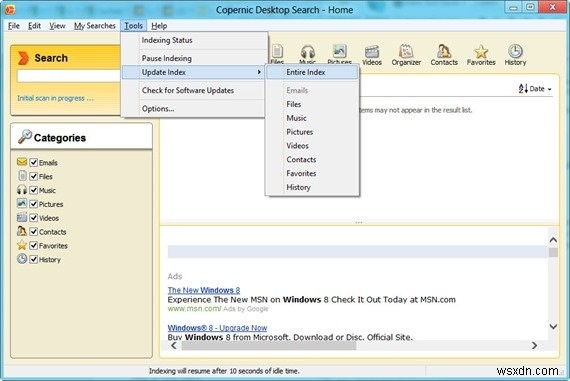This screenshot has width=570, height=381.
Task: Click the Music headphones category icon
Action: pos(22,189)
